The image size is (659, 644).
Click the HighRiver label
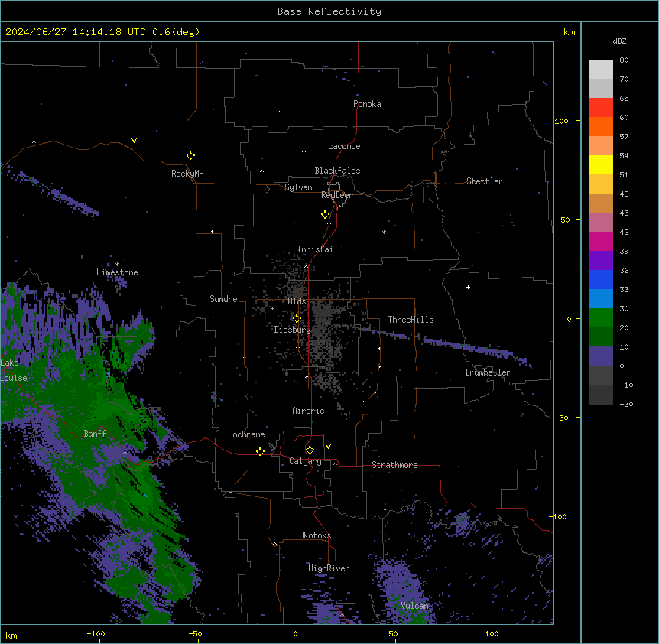329,568
